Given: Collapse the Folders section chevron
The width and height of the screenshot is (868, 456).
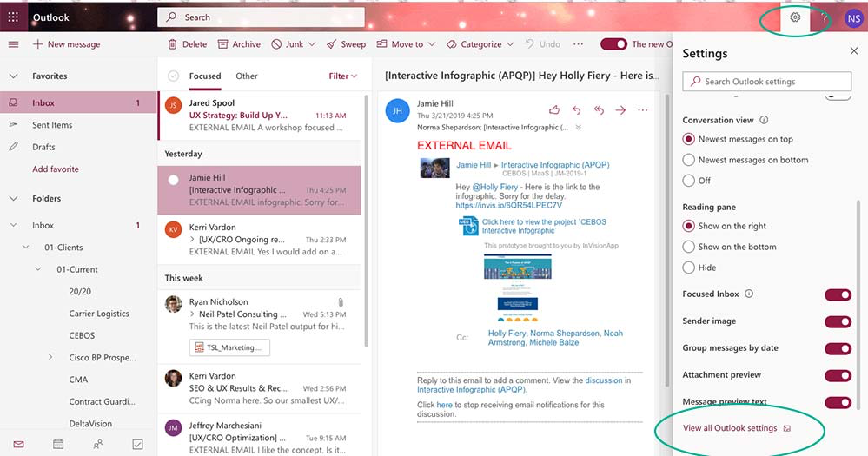Looking at the screenshot, I should [14, 198].
